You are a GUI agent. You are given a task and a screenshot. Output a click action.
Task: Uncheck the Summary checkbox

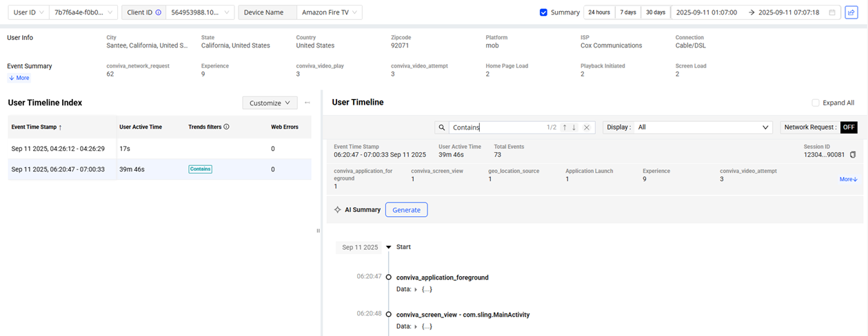click(543, 12)
